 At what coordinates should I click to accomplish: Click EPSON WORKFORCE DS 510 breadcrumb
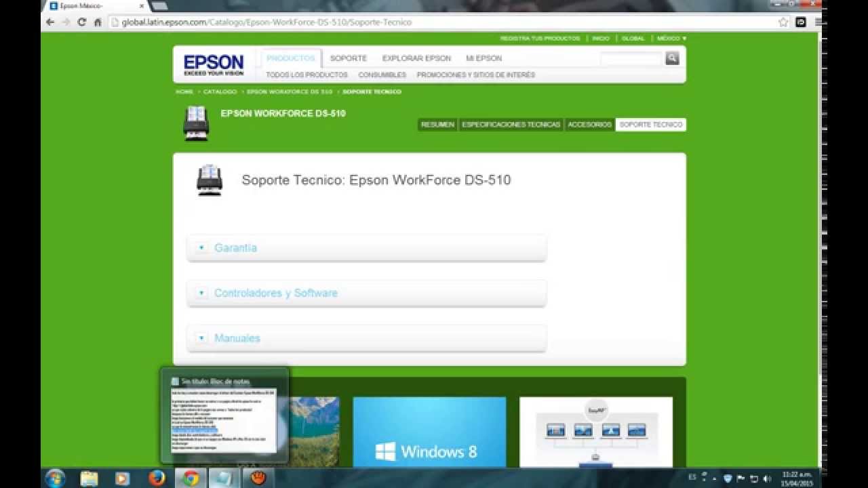point(290,91)
